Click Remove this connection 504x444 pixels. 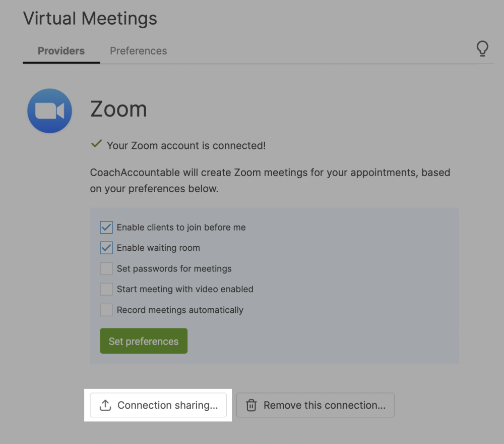click(x=315, y=405)
